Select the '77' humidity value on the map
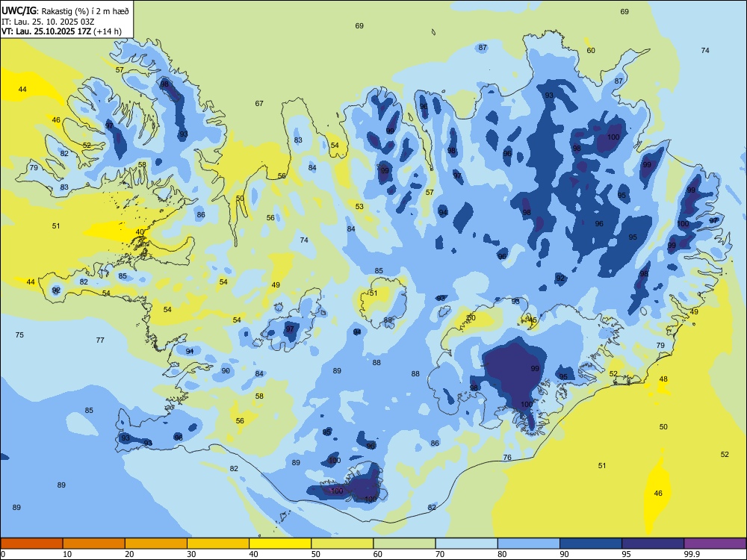This screenshot has width=747, height=560. tap(100, 340)
